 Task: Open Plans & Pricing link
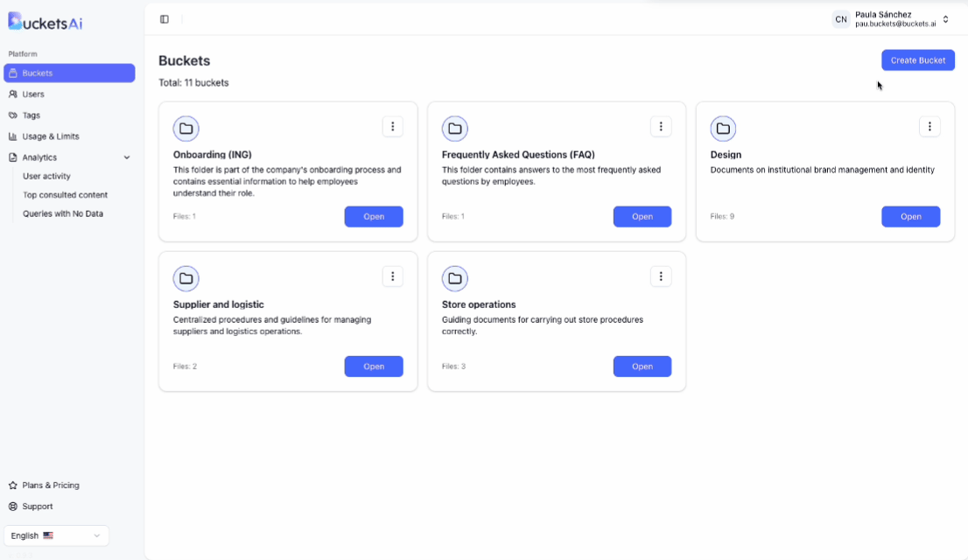pos(51,486)
